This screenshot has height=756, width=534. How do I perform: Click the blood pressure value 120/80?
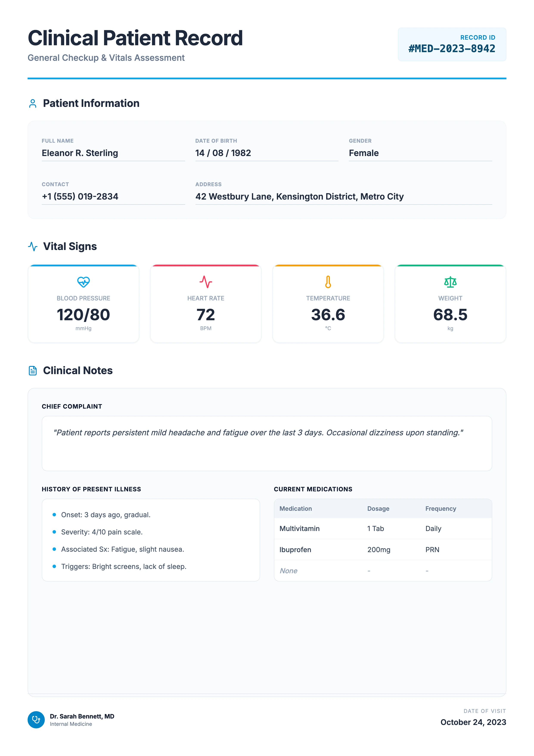coord(84,314)
